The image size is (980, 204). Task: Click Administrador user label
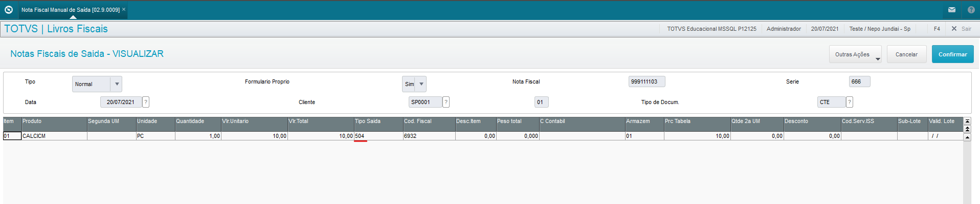point(784,29)
